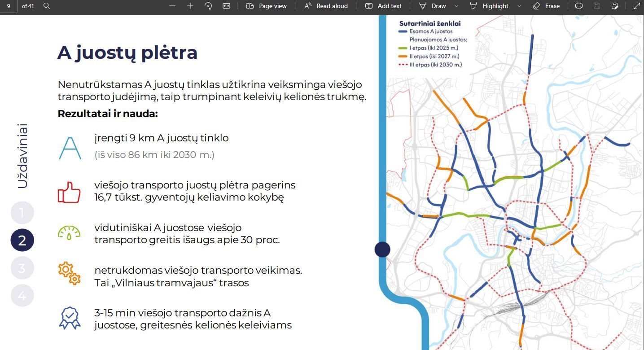
Task: Click the dark blue dot on route line
Action: tap(382, 249)
